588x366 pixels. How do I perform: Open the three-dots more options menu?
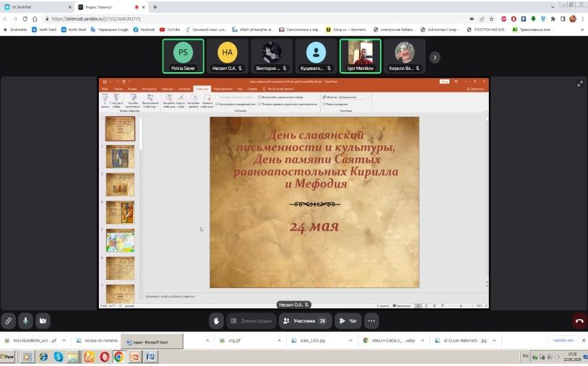point(371,321)
